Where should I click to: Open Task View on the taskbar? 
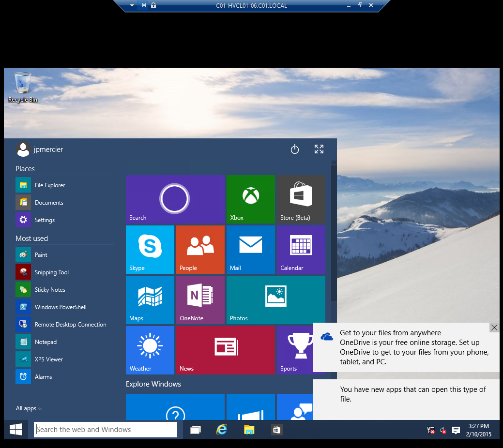point(196,430)
